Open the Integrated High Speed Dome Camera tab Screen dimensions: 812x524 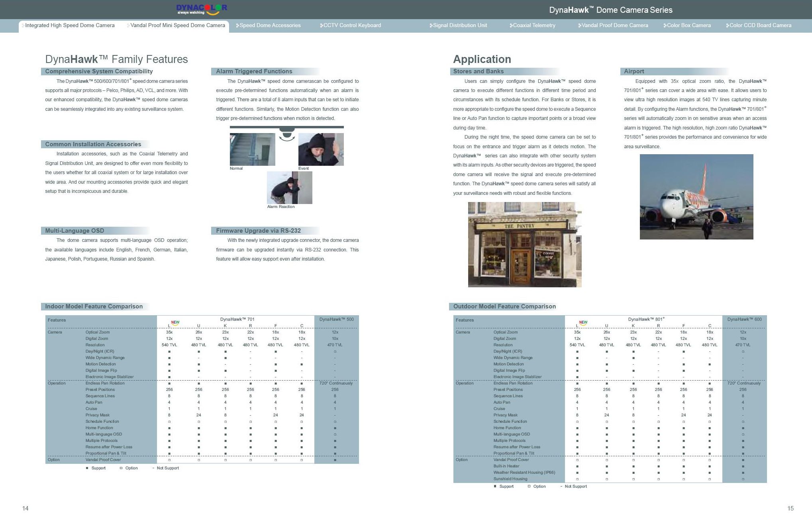tap(70, 26)
